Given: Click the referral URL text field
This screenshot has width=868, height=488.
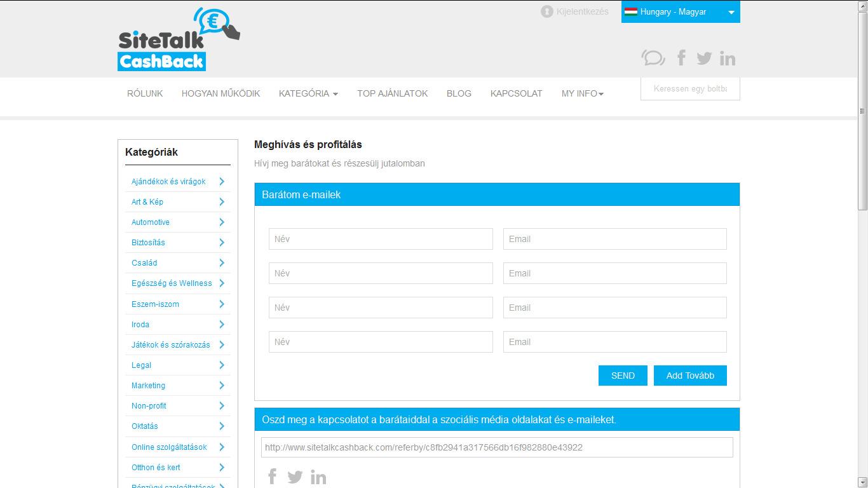Looking at the screenshot, I should pyautogui.click(x=497, y=447).
